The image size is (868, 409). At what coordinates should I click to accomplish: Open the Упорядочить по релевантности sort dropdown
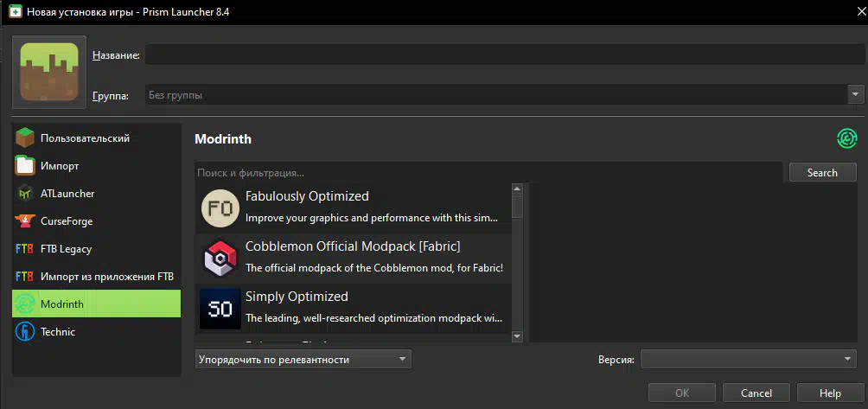[x=303, y=359]
